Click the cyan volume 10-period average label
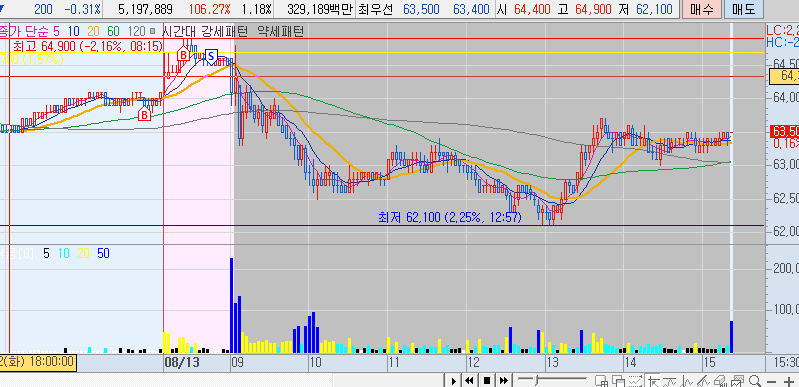799x387 pixels. click(63, 253)
